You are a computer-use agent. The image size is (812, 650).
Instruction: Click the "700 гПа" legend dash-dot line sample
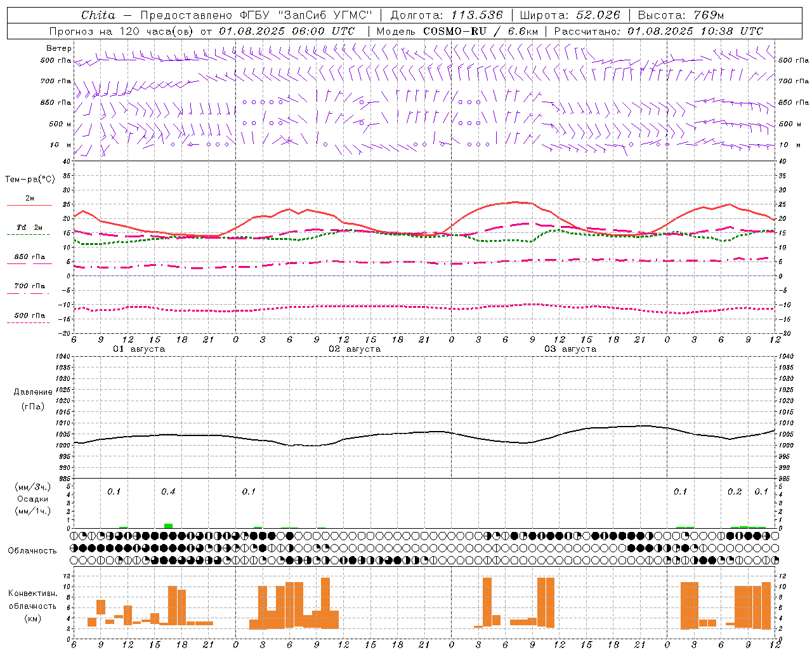(28, 293)
